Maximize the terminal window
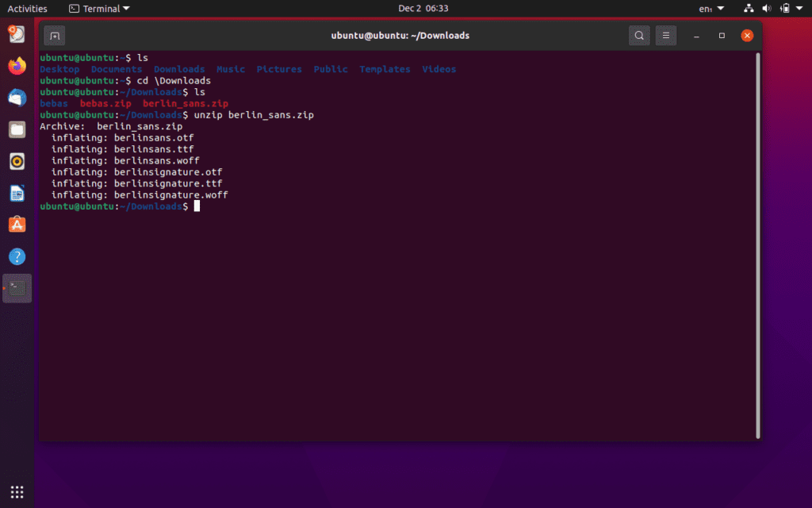The image size is (812, 508). tap(722, 36)
